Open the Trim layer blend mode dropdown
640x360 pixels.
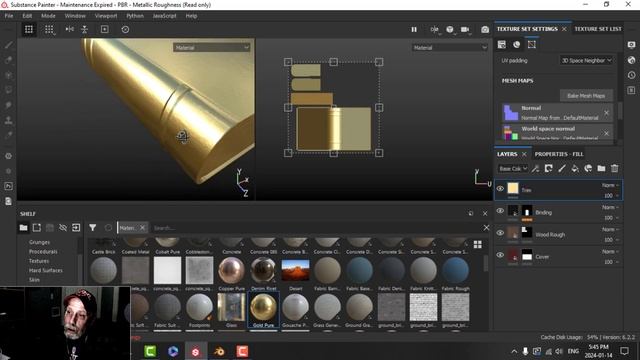tap(611, 185)
